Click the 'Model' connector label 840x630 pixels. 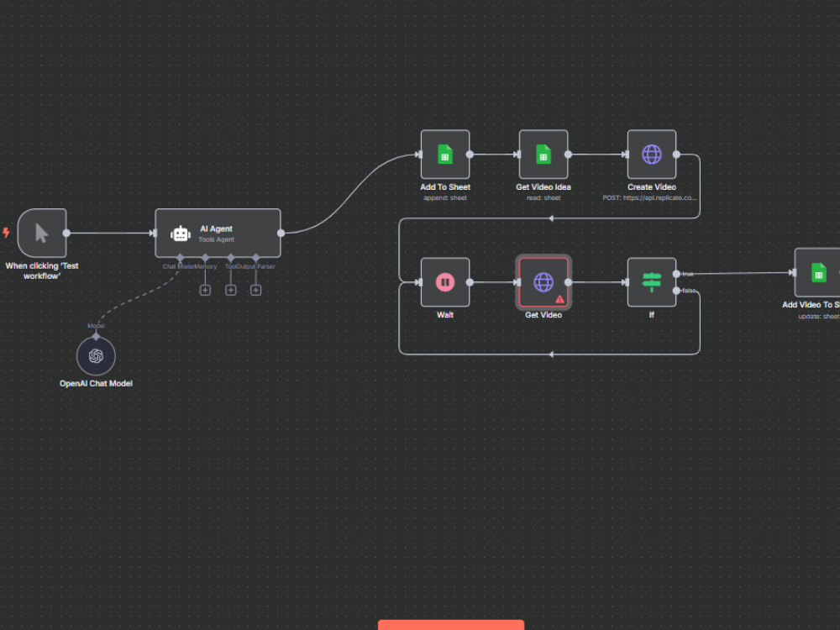[x=96, y=326]
